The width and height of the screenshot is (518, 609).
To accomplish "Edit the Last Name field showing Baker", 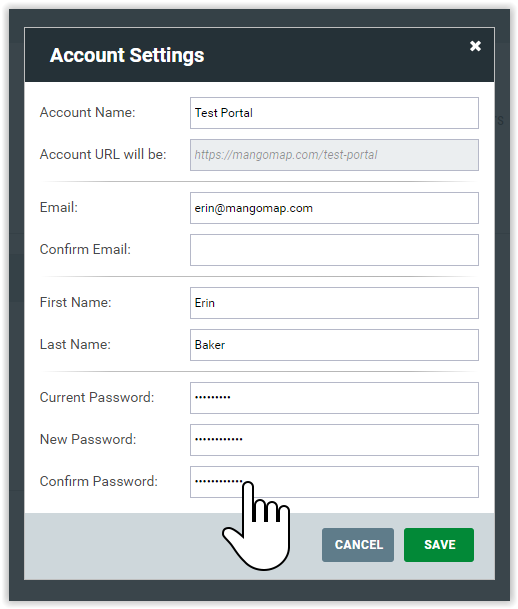I will click(334, 345).
